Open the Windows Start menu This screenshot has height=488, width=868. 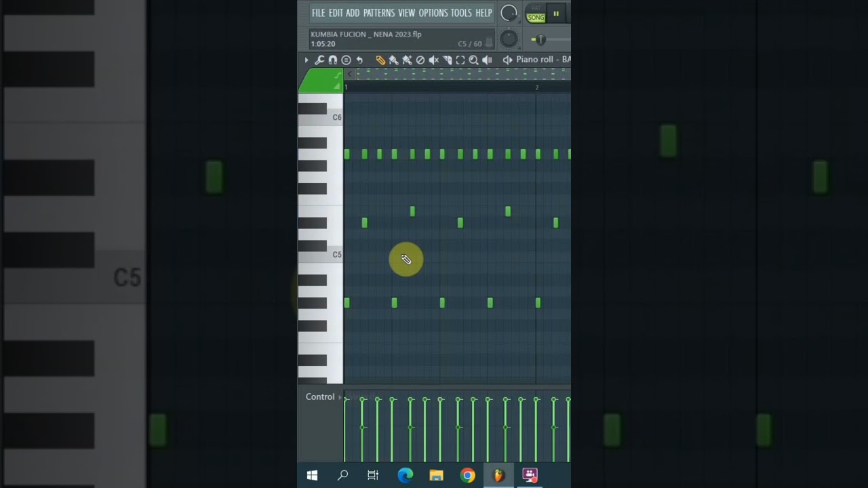[x=313, y=475]
